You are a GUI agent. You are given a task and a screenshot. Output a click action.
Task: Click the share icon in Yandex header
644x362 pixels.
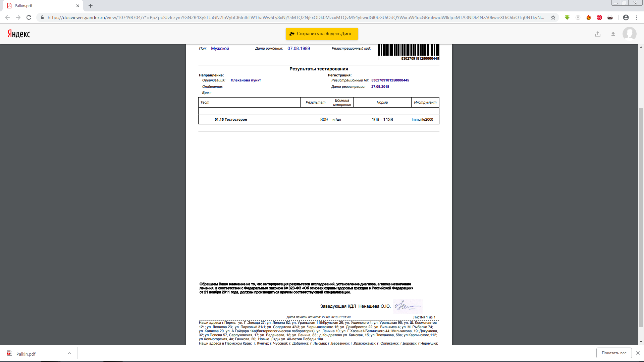click(598, 34)
